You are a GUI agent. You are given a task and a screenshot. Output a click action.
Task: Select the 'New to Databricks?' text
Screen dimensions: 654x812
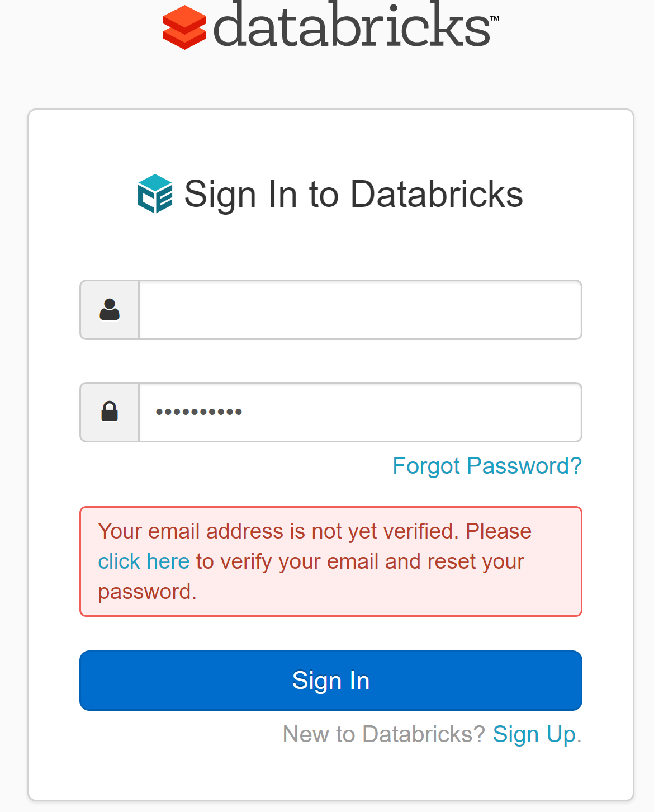click(383, 734)
